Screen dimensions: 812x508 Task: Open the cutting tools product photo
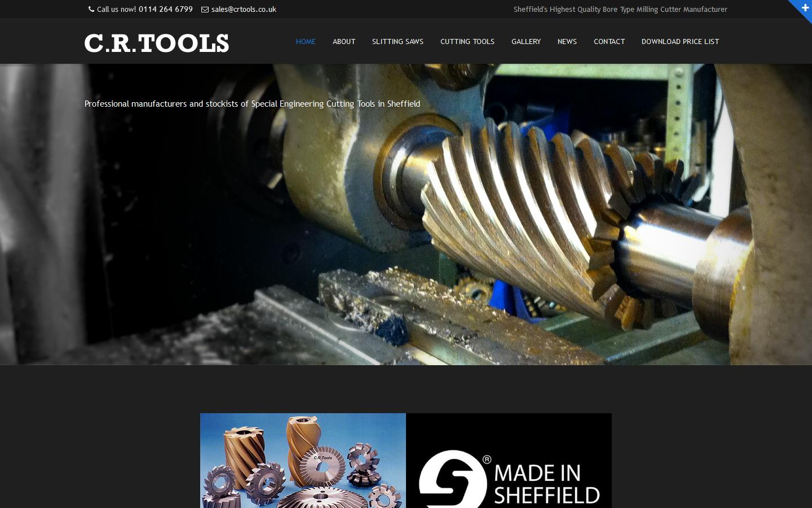(303, 461)
